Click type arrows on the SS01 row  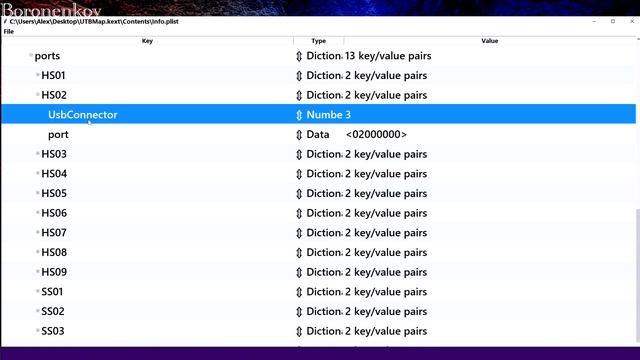click(299, 292)
